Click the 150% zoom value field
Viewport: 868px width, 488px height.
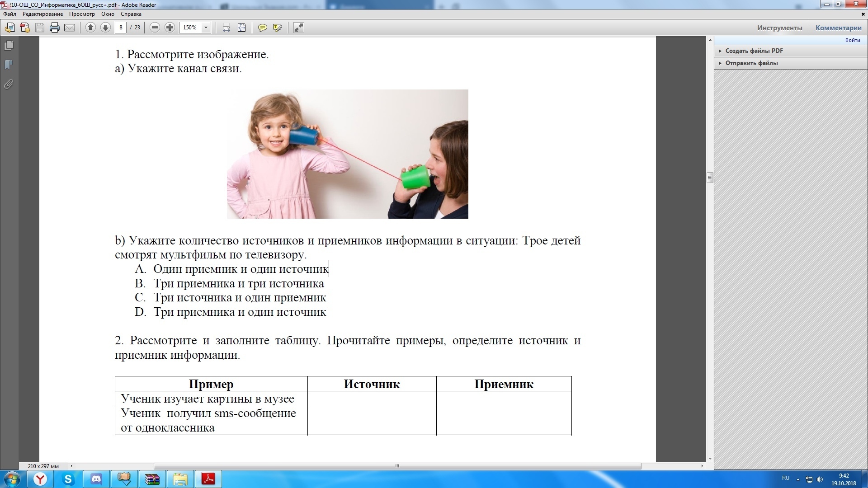pos(190,28)
